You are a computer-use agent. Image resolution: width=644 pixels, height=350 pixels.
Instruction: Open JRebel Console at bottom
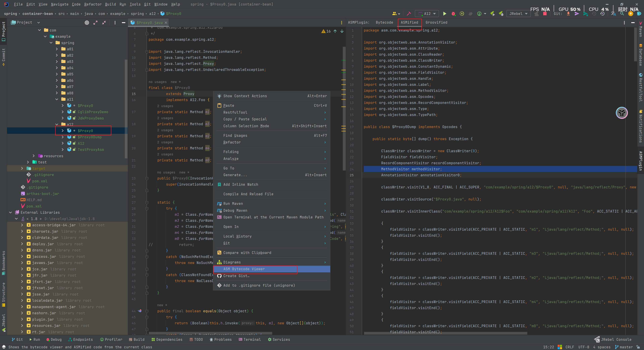[x=612, y=339]
